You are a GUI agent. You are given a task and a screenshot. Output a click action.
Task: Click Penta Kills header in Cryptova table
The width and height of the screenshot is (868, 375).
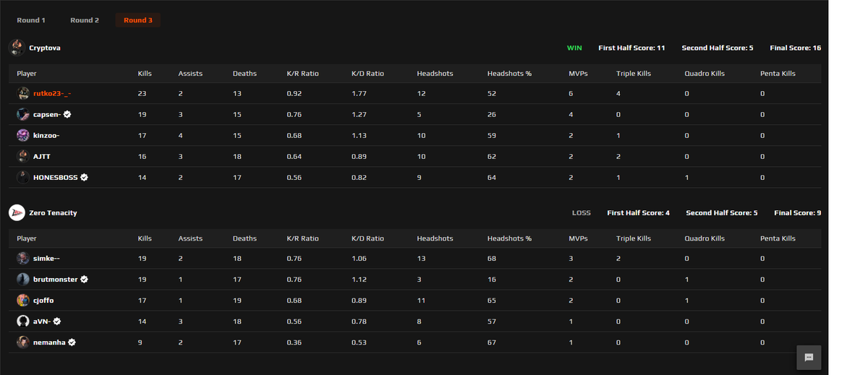click(778, 74)
